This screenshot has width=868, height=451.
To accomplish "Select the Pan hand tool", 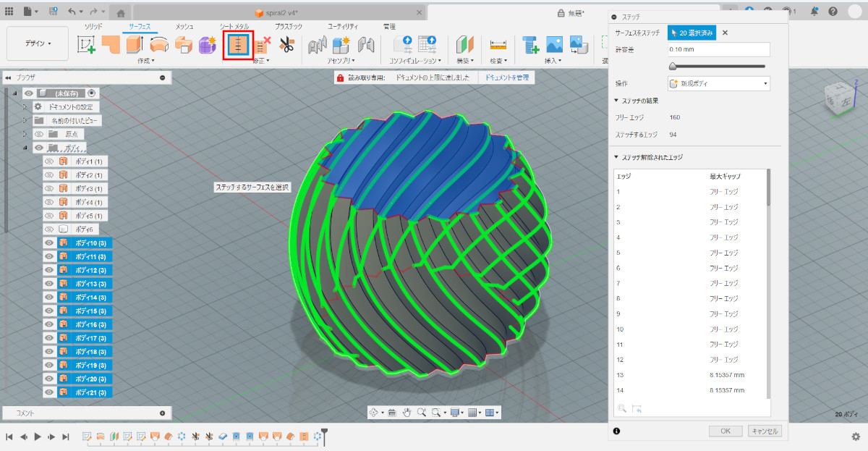I will coord(407,413).
